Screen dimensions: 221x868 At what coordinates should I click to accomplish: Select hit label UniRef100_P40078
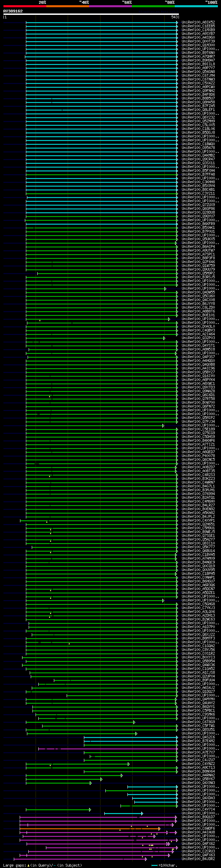[198, 456]
